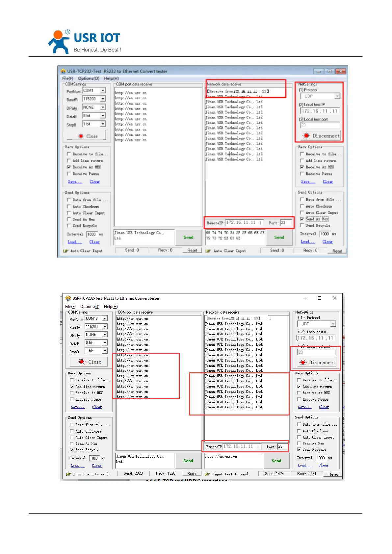Open the Options(O) menu in the COM1 window
The width and height of the screenshot is (392, 554).
89,79
